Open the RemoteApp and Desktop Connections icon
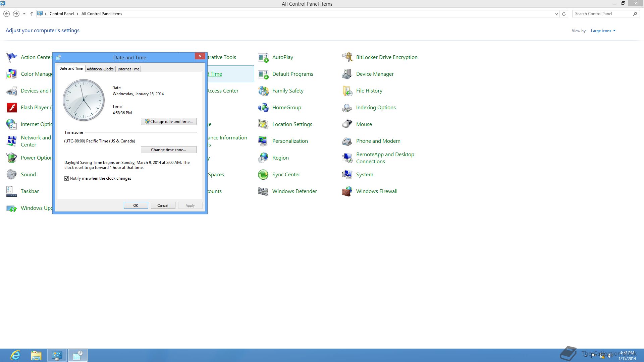644x362 pixels. (x=347, y=158)
